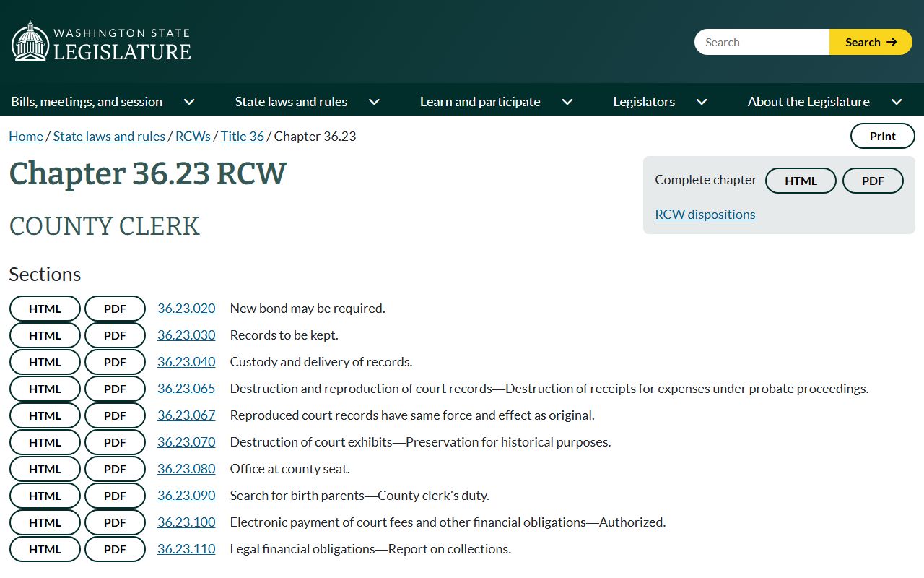Viewport: 924px width, 578px height.
Task: Open HTML for Custody and delivery of records
Action: pyautogui.click(x=45, y=362)
